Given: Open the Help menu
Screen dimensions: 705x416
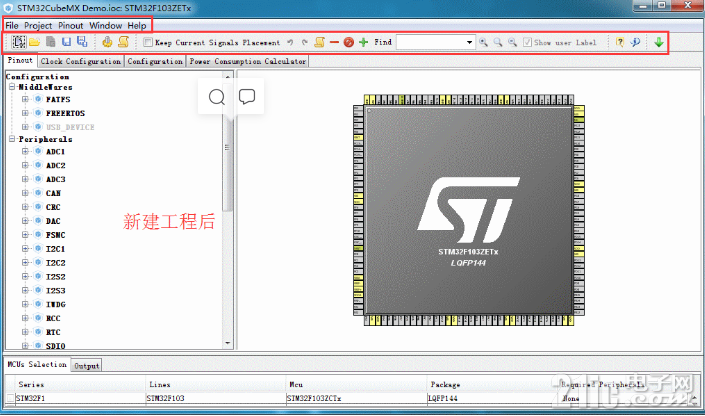Looking at the screenshot, I should click(137, 26).
